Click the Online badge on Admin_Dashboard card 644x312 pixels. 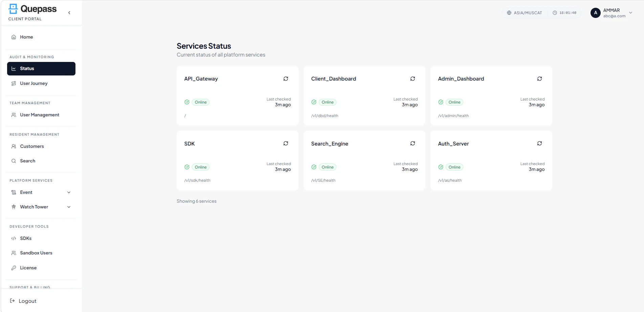454,102
